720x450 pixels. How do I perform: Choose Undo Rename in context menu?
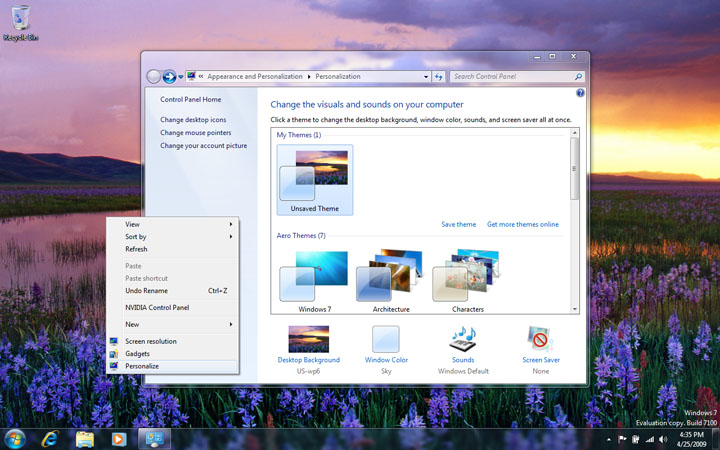173,291
